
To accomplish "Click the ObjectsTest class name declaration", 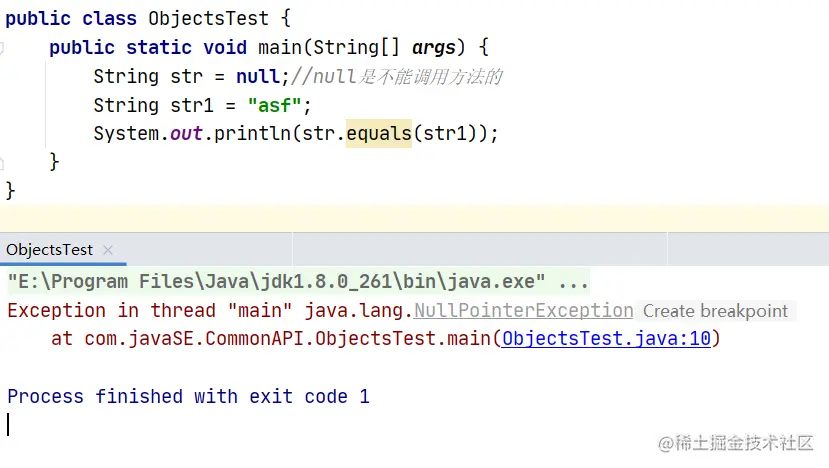I will [x=209, y=18].
